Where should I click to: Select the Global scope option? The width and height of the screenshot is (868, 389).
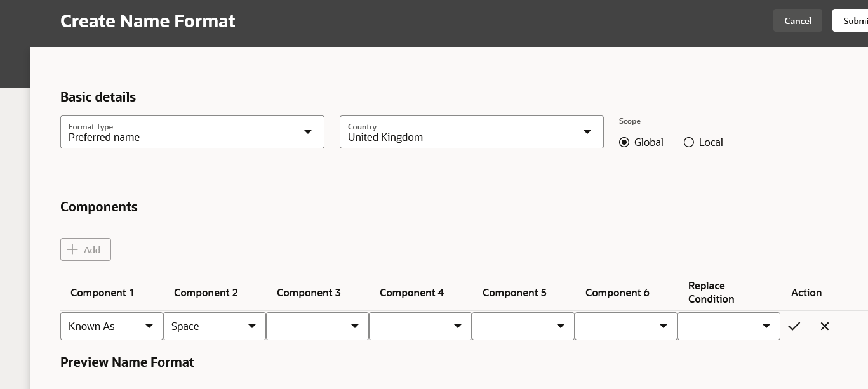point(624,142)
